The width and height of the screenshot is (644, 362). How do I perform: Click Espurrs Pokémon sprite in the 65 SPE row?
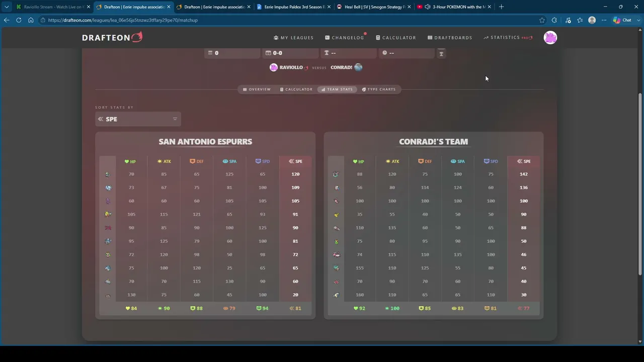click(x=108, y=268)
